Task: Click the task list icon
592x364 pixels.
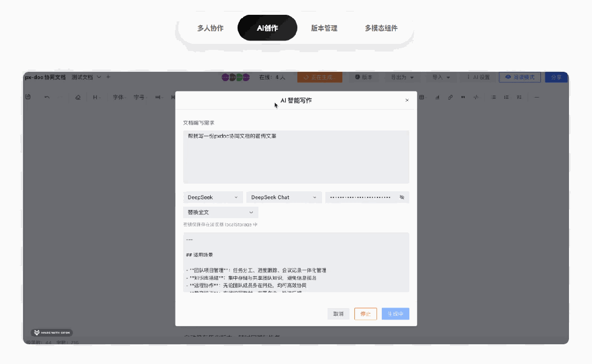Action: [x=519, y=98]
